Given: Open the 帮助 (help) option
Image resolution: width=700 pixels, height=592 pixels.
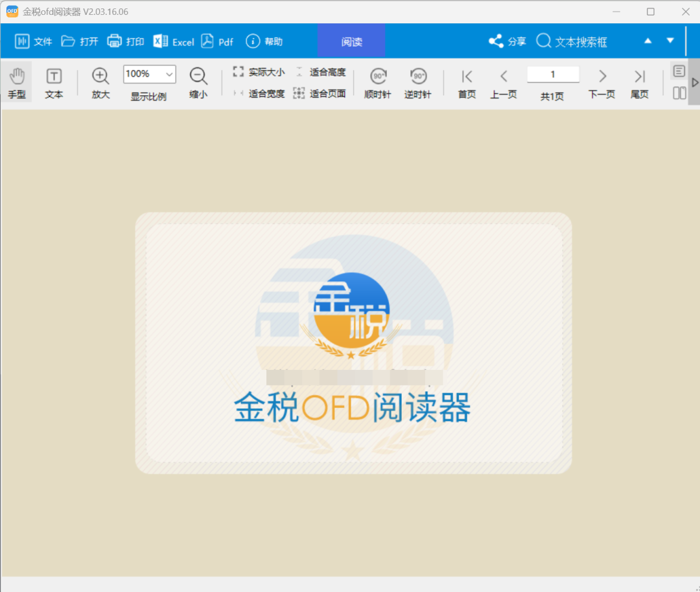Looking at the screenshot, I should pyautogui.click(x=264, y=40).
